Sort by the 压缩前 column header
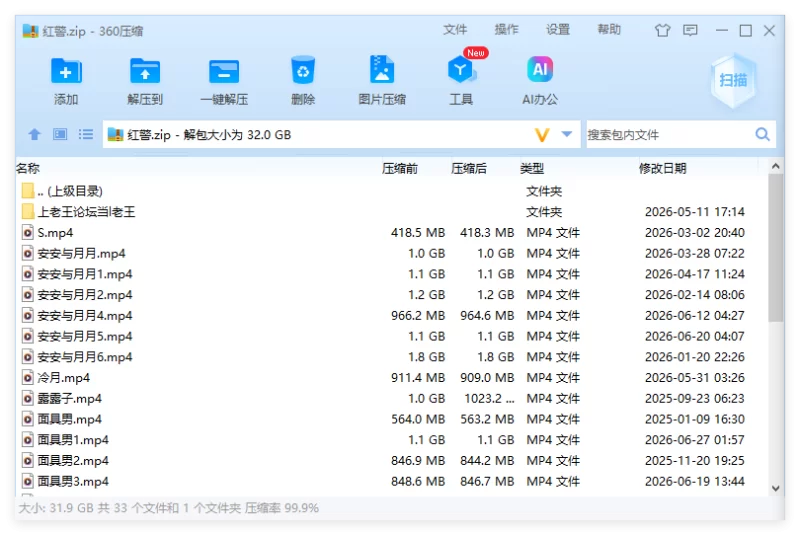Viewport: 800px width, 535px height. click(x=399, y=168)
